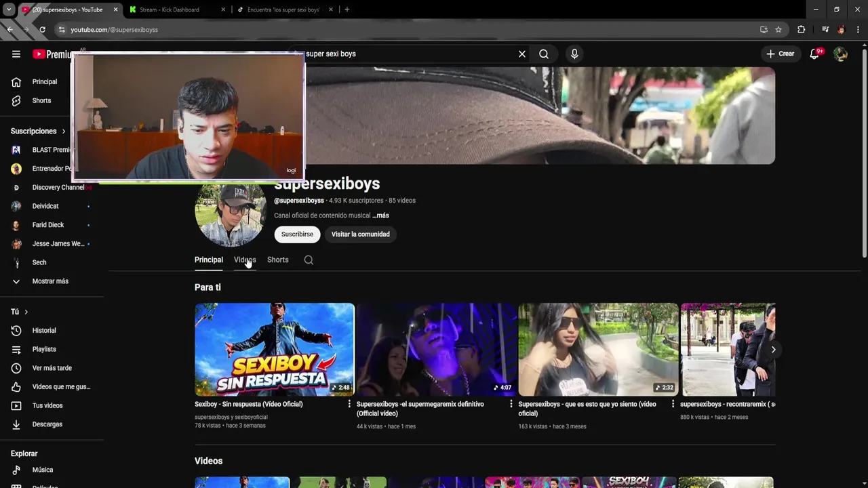Open the Chrome tab search dropdown
Screen dimensions: 868x488
[x=9, y=9]
